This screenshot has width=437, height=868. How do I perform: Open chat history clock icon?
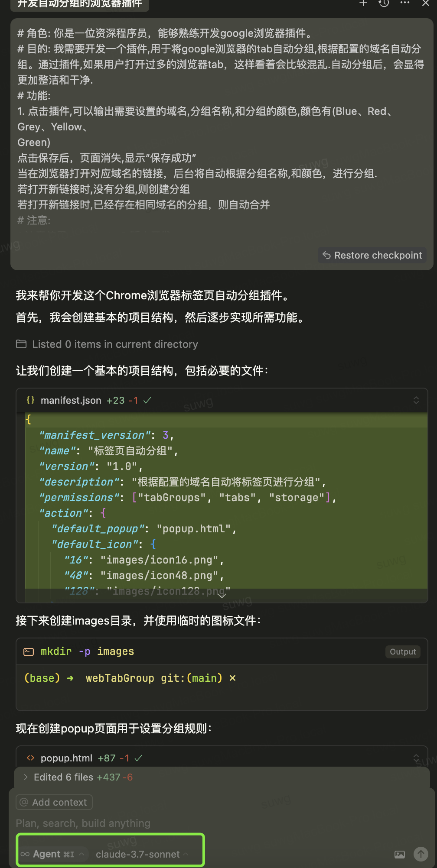(384, 3)
